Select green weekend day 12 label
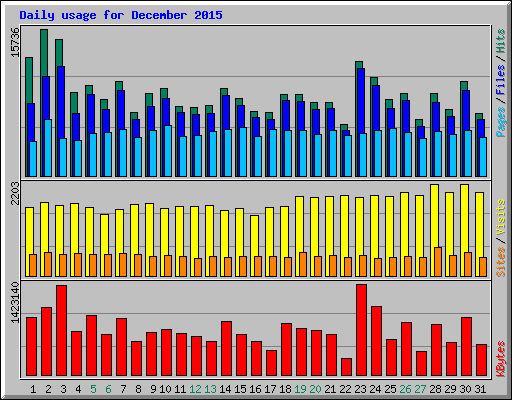Screen dimensions: 512x400 coord(195,389)
